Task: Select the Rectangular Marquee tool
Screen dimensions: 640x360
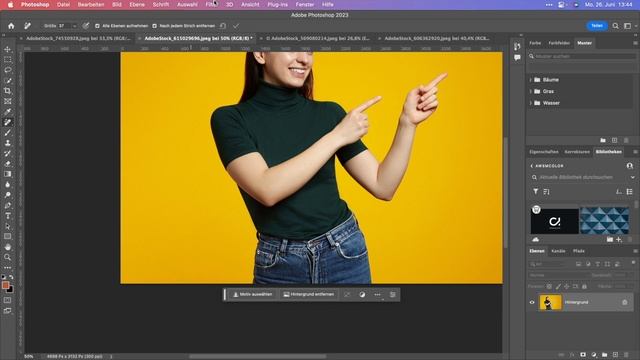Action: click(8, 60)
